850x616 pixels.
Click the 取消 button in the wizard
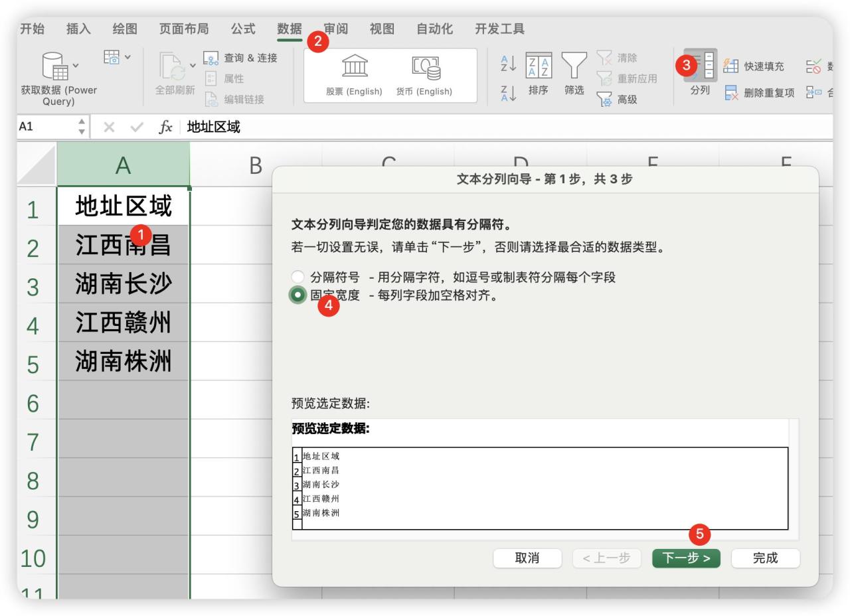pyautogui.click(x=527, y=558)
